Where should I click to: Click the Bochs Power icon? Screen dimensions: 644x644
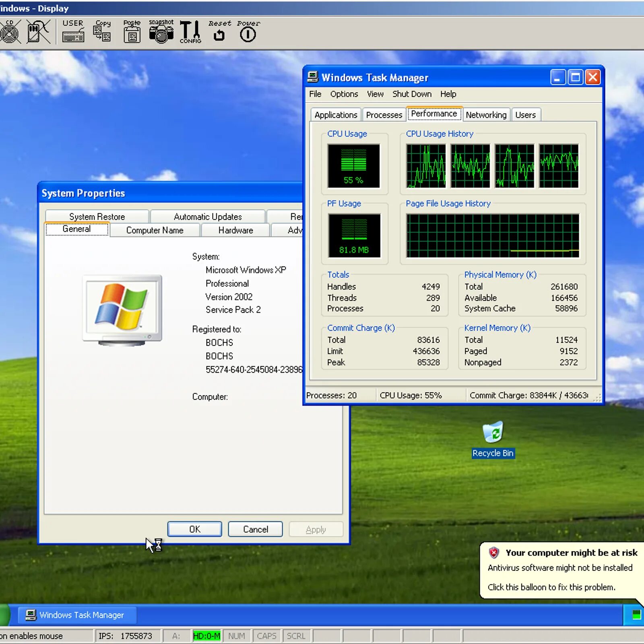pos(248,31)
